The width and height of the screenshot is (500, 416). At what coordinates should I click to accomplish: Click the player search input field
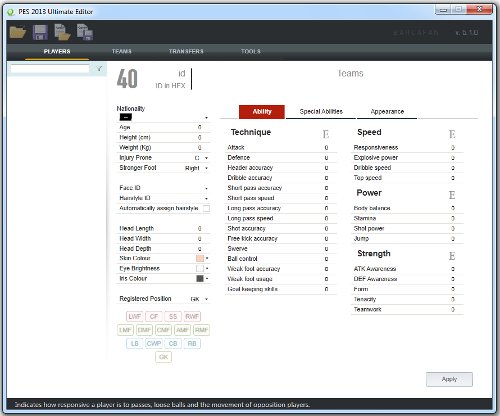pyautogui.click(x=50, y=69)
